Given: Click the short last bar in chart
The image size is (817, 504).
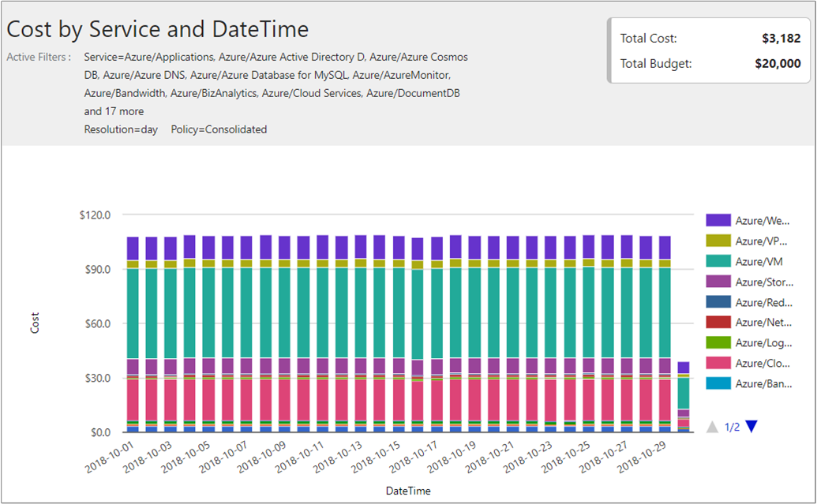Looking at the screenshot, I should [683, 397].
